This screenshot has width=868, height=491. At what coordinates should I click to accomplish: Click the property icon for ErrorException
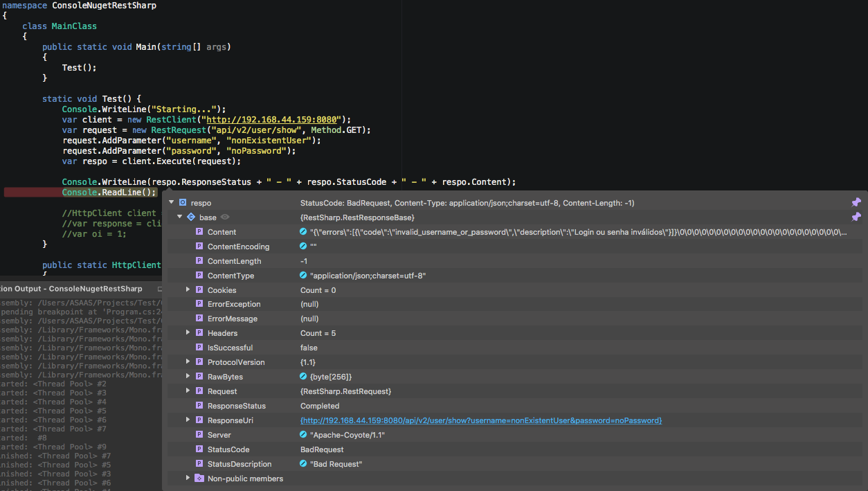click(199, 304)
